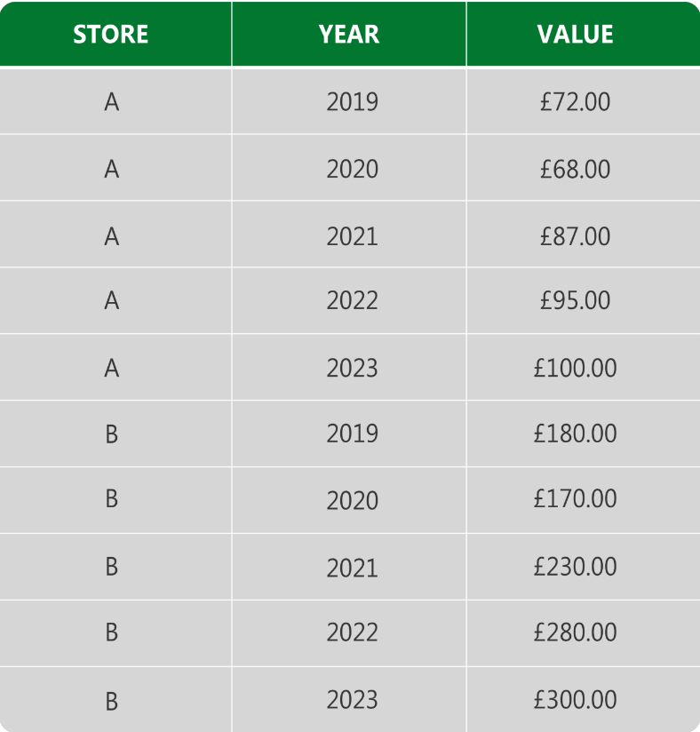
Task: Click the £100.00 value cell
Action: pos(575,367)
